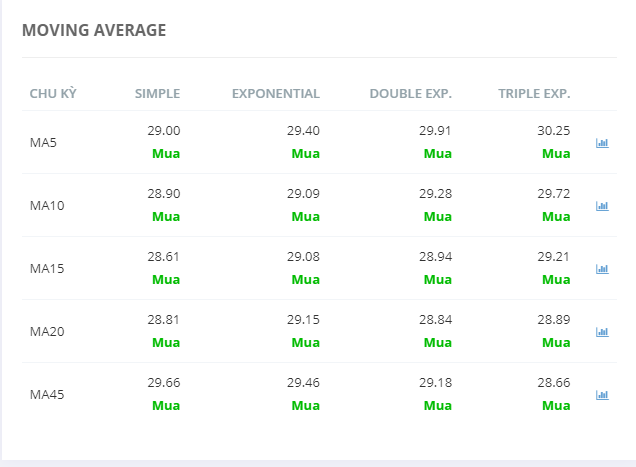Open the chart icon for MA20 row
The width and height of the screenshot is (636, 467).
(x=602, y=332)
